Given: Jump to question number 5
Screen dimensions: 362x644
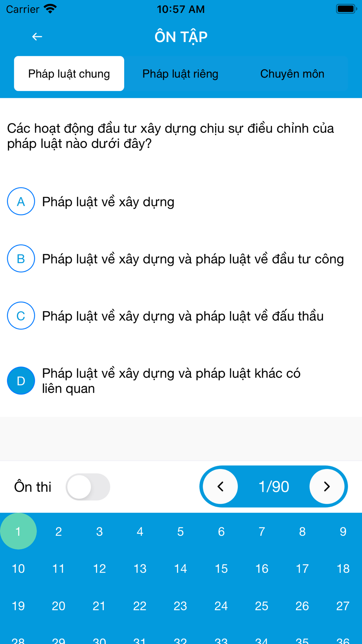Looking at the screenshot, I should 180,531.
